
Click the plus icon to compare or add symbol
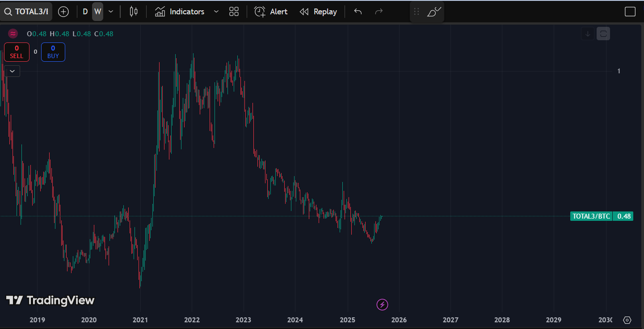pyautogui.click(x=63, y=12)
